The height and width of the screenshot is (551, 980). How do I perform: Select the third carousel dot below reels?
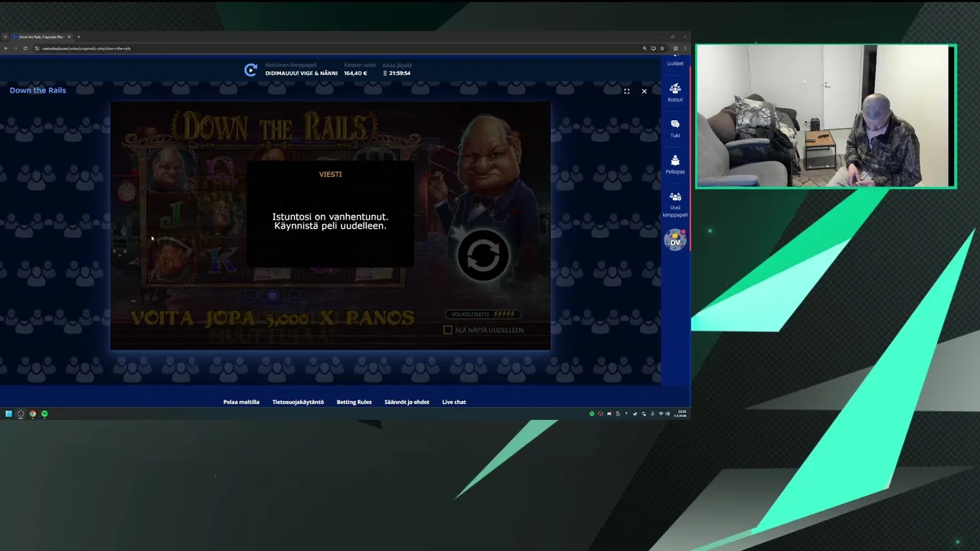coord(294,295)
